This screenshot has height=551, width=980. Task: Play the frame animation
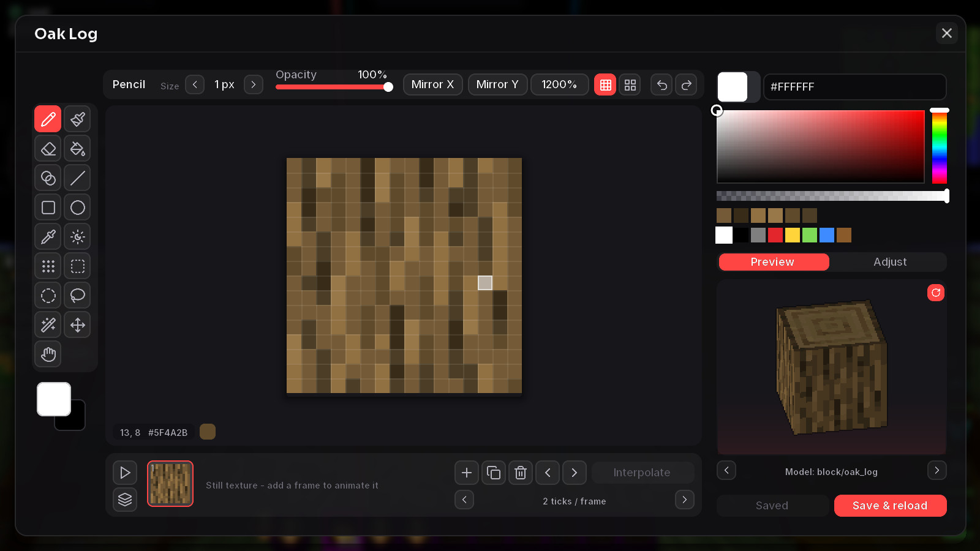point(125,473)
